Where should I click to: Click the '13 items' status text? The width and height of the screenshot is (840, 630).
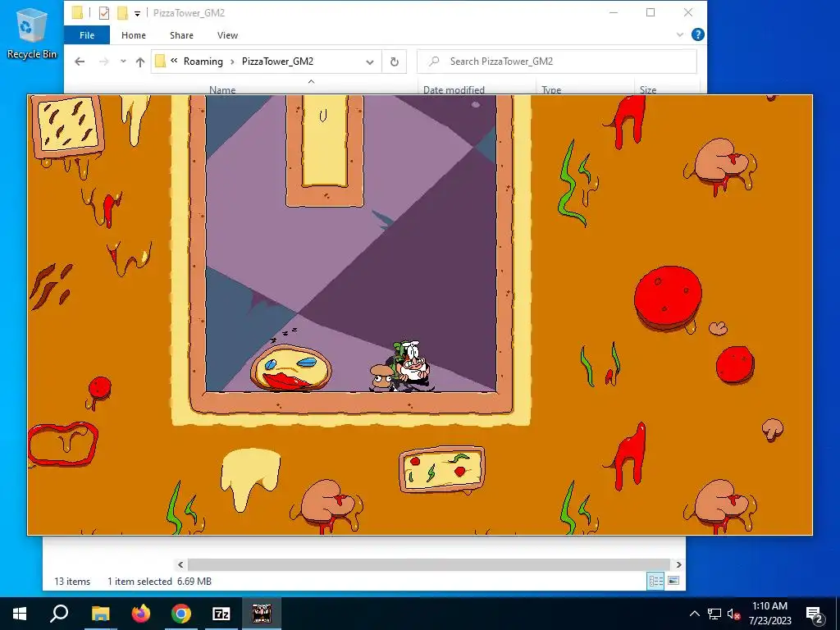coord(72,582)
